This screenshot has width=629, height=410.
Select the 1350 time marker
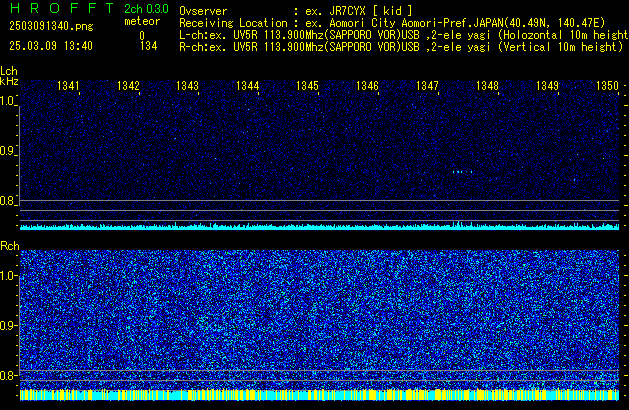(x=607, y=86)
